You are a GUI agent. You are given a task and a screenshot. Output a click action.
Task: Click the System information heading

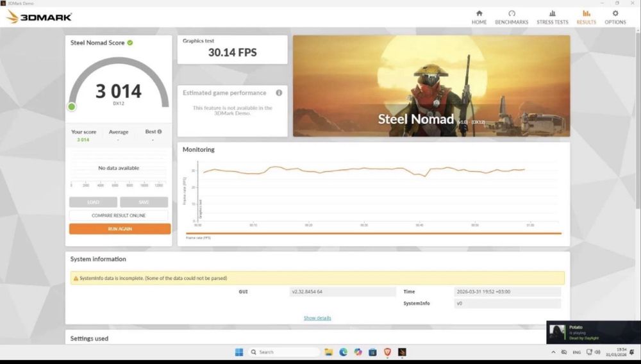tap(98, 259)
